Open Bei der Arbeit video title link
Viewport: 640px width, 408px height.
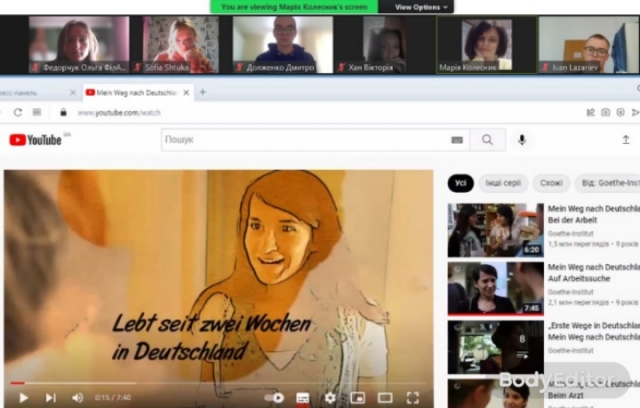point(593,214)
